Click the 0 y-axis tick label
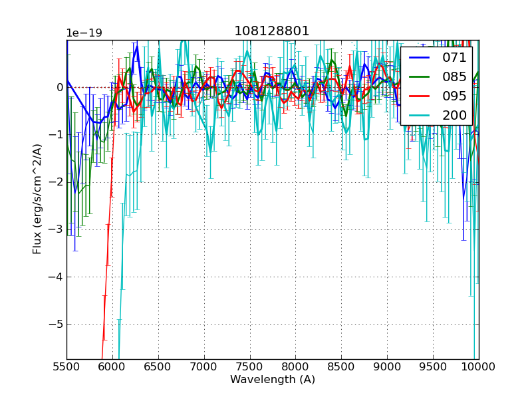The height and width of the screenshot is (399, 532). (x=60, y=87)
